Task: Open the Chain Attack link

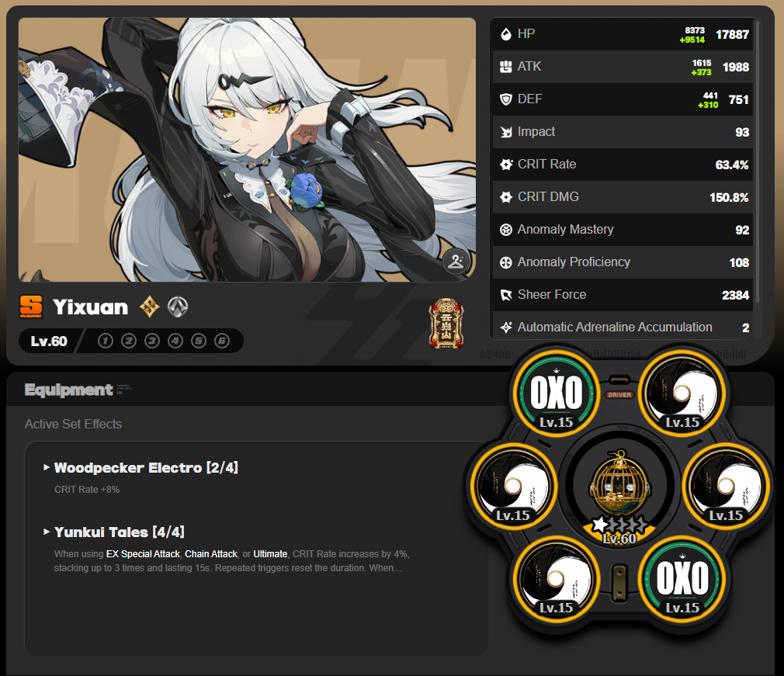Action: [211, 554]
